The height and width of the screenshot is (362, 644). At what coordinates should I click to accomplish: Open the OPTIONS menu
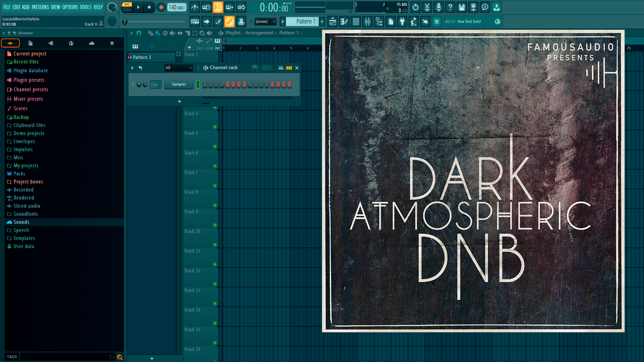coord(70,7)
